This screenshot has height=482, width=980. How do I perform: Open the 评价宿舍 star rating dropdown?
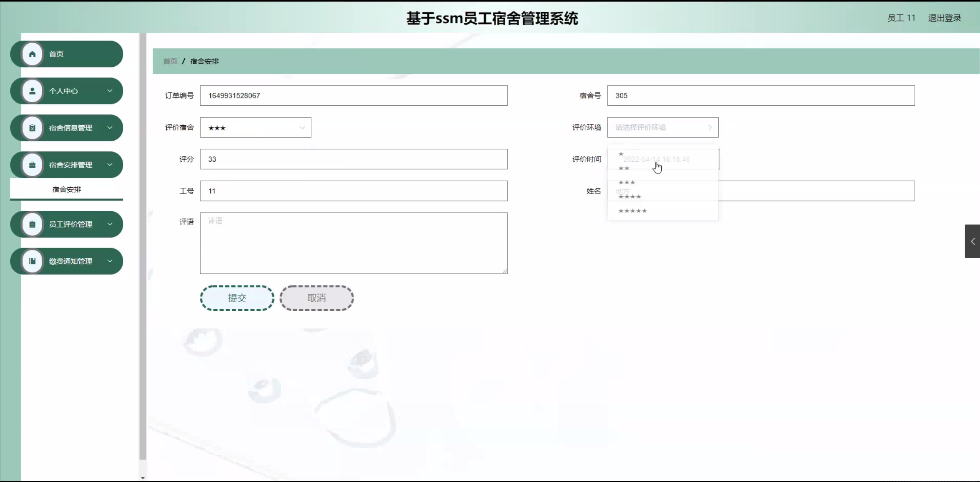pyautogui.click(x=255, y=128)
